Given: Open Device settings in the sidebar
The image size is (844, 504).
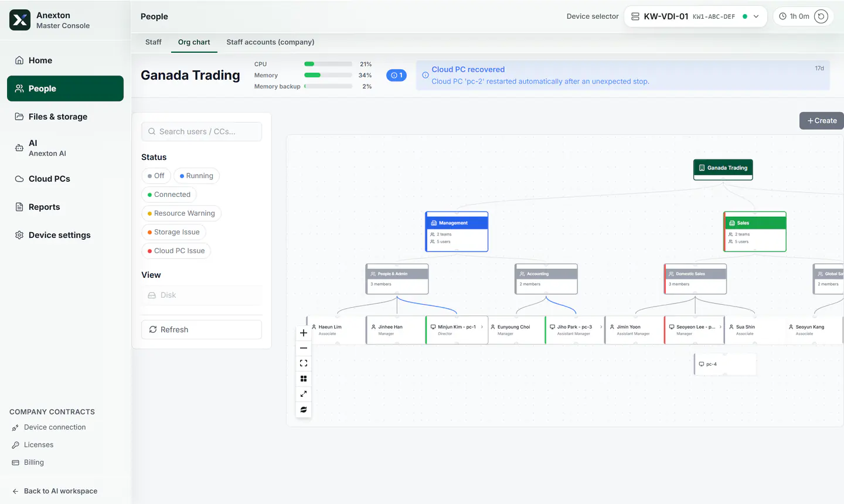Looking at the screenshot, I should 65,235.
